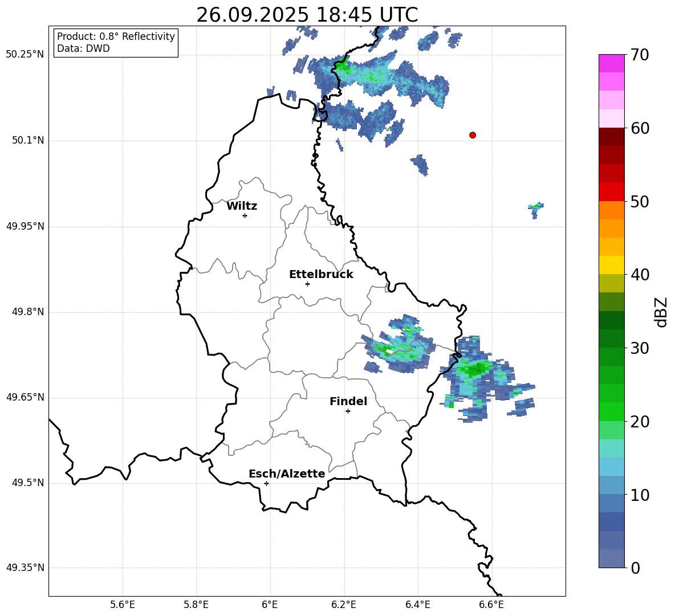Click the red dot radar site marker
Screen dimensions: 675x616
(473, 135)
